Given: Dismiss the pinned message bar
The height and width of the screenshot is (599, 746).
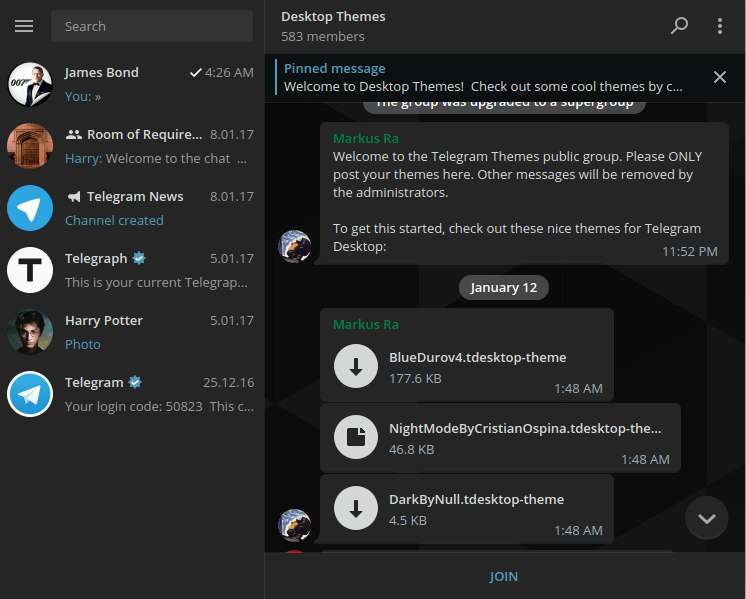Looking at the screenshot, I should [x=720, y=77].
